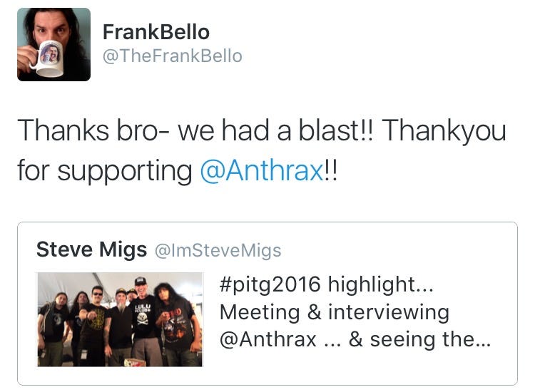Open the @TheFrankBello handle
535x392 pixels.
(x=173, y=56)
